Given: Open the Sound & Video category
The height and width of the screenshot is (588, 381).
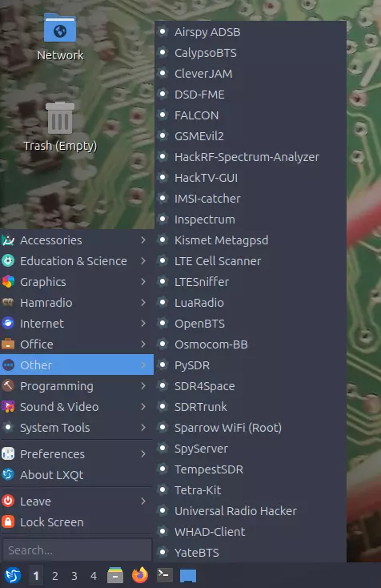Looking at the screenshot, I should [77, 407].
